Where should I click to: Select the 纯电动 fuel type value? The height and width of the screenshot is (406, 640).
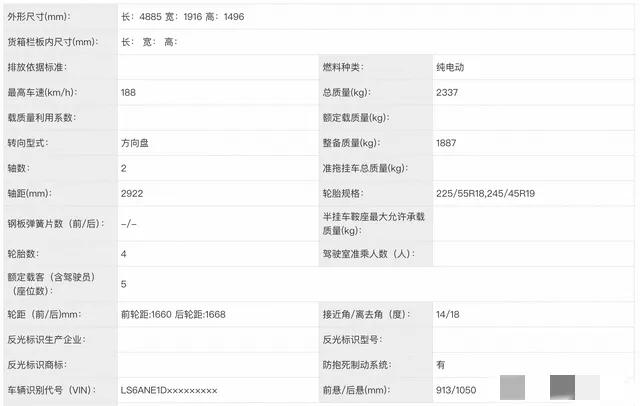click(x=450, y=67)
